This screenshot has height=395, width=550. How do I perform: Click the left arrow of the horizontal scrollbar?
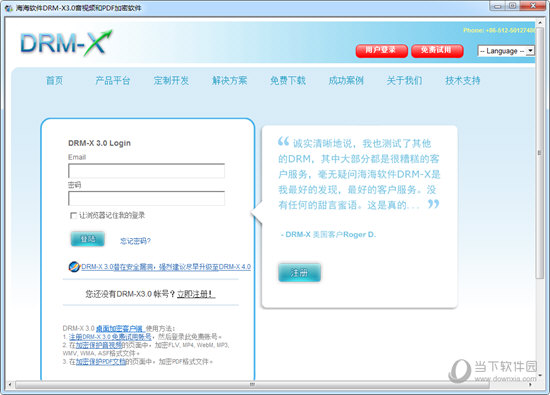[9, 385]
